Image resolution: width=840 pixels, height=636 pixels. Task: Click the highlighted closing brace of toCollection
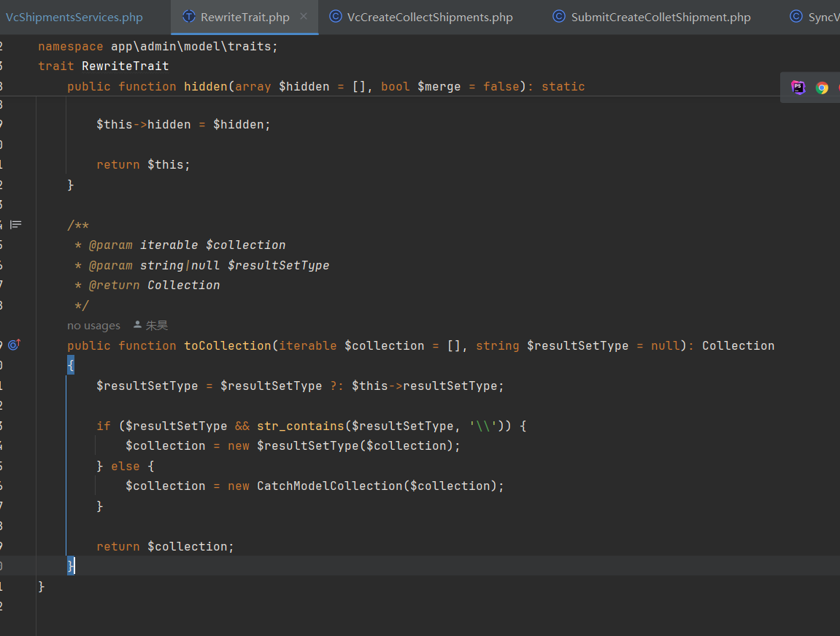(x=71, y=566)
